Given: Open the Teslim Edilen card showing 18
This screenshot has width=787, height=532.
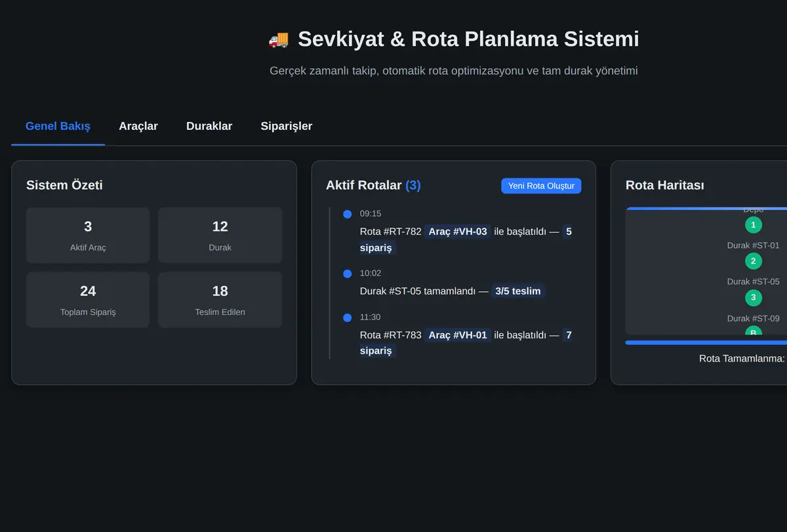Looking at the screenshot, I should coord(220,299).
